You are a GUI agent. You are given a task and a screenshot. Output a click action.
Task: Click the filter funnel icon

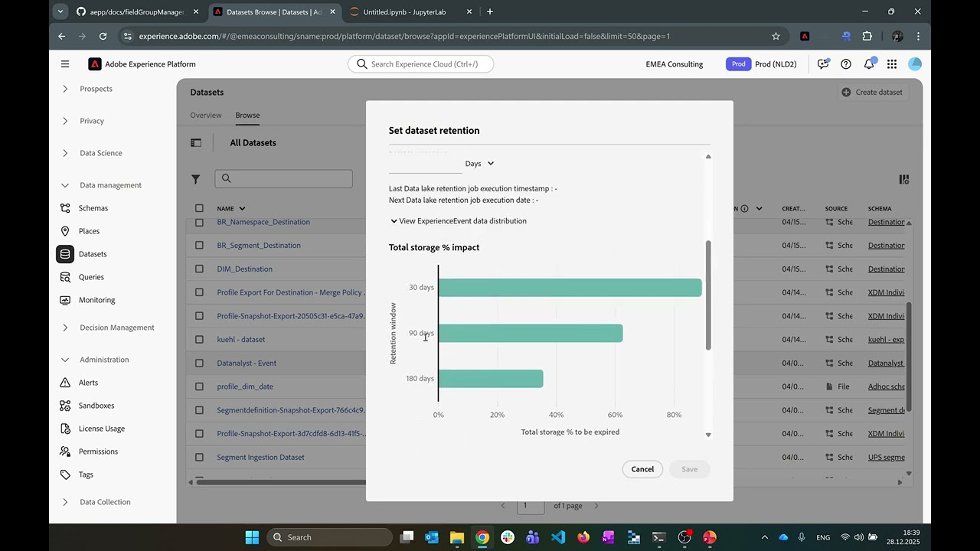click(196, 179)
